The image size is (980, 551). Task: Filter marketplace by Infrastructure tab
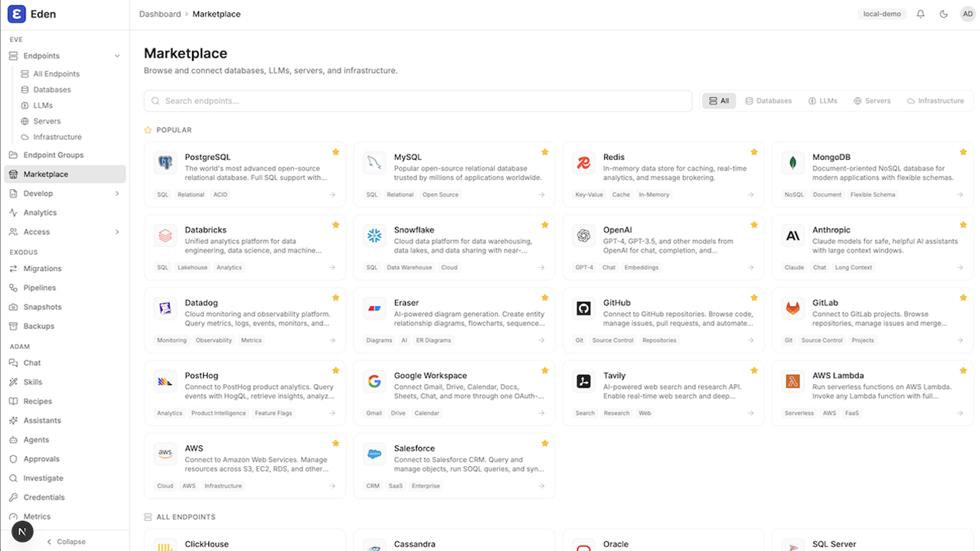coord(935,101)
